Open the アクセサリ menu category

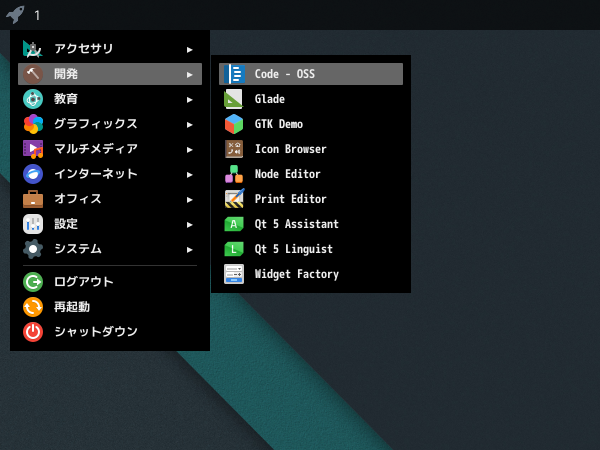(110, 49)
